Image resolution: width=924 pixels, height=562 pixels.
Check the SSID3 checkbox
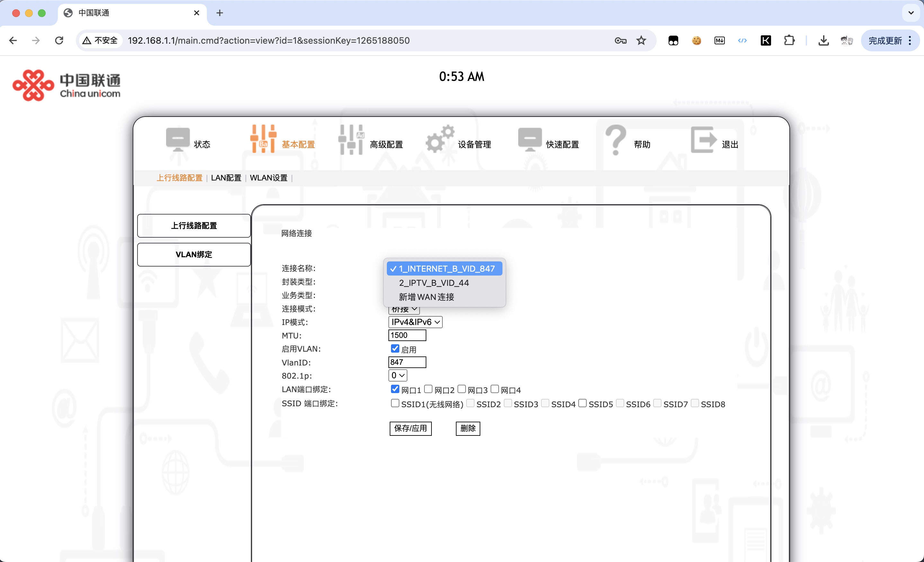pyautogui.click(x=508, y=403)
